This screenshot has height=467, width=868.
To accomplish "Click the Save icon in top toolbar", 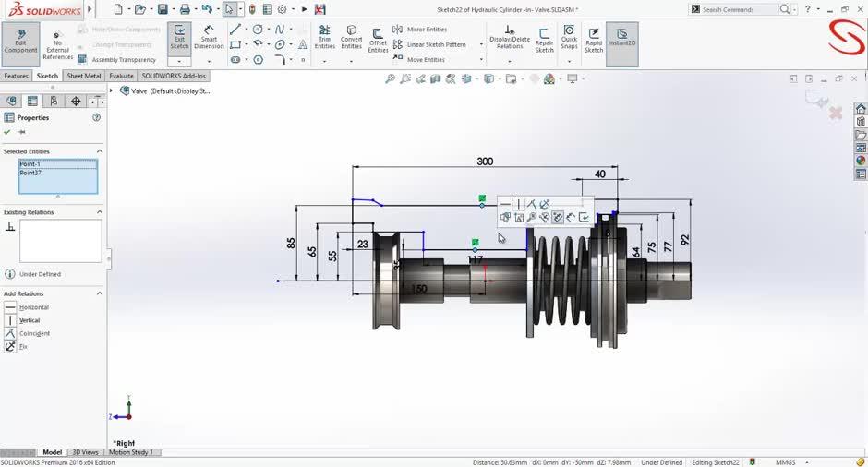I will coord(163,9).
